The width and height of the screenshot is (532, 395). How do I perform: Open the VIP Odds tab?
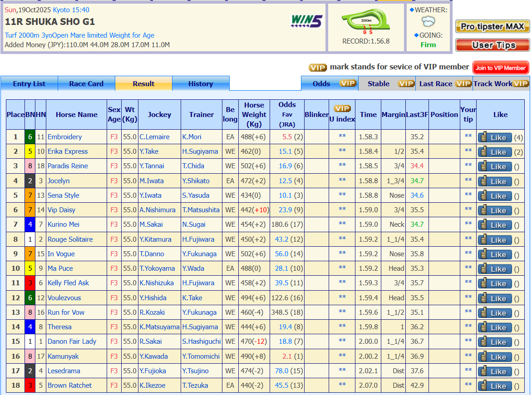330,83
